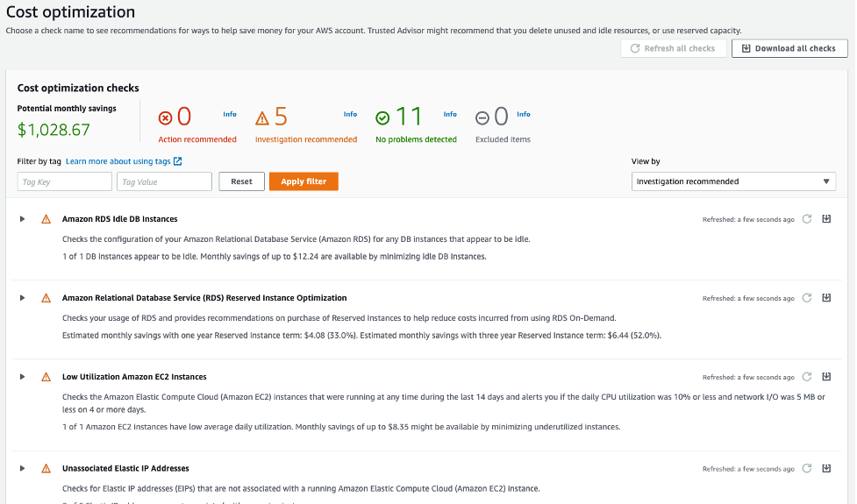Screen dimensions: 857x504
Task: Click warning icon beside Low Utilization Amazon EC2 Instances
Action: pyautogui.click(x=46, y=377)
